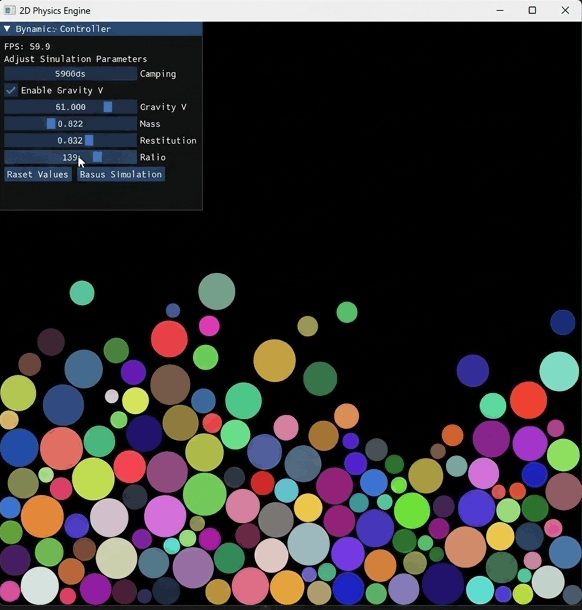This screenshot has width=582, height=610.
Task: Toggle the Enable Gravity Y checkbox
Action: 11,90
